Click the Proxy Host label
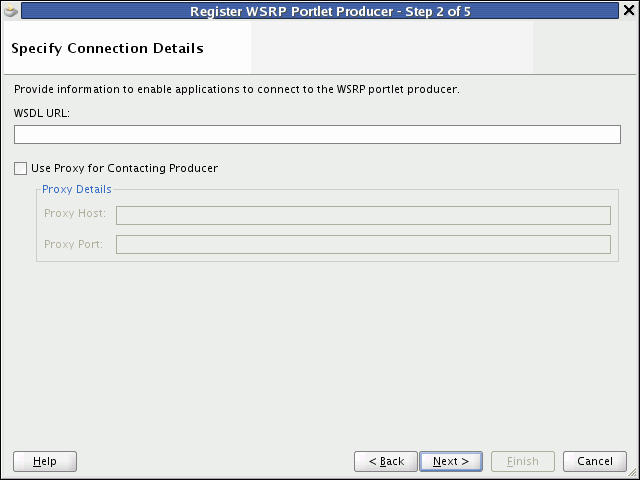640x480 pixels. point(75,214)
